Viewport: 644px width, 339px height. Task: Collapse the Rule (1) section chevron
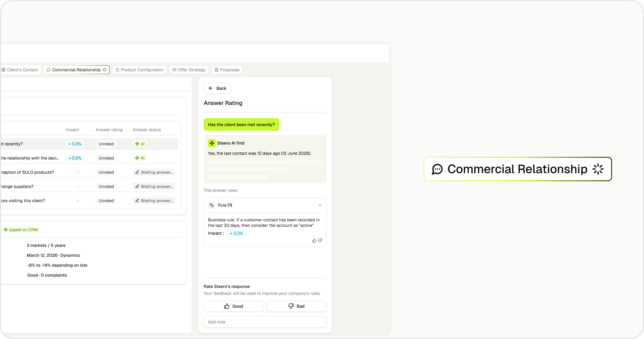tap(320, 205)
